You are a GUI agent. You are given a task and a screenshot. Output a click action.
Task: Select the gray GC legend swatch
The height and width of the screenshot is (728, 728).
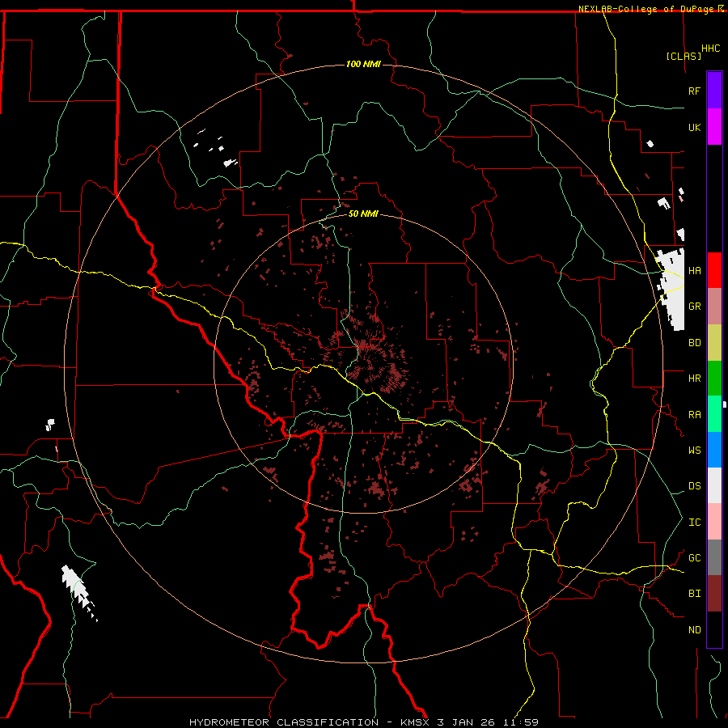pyautogui.click(x=714, y=557)
